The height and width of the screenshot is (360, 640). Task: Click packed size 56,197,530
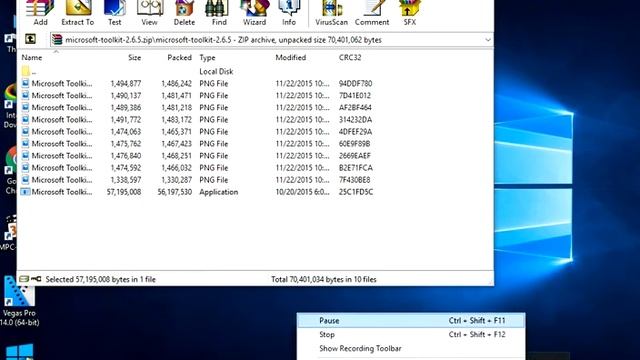[x=175, y=192]
